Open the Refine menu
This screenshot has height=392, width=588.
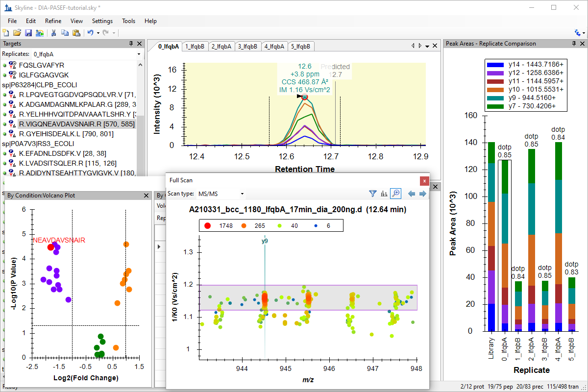tap(53, 21)
